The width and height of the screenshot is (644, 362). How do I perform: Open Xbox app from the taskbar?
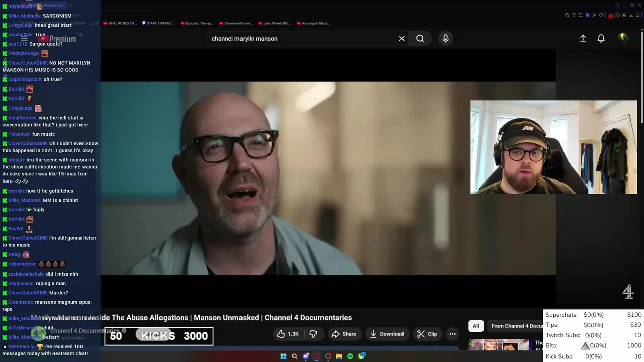tap(362, 356)
